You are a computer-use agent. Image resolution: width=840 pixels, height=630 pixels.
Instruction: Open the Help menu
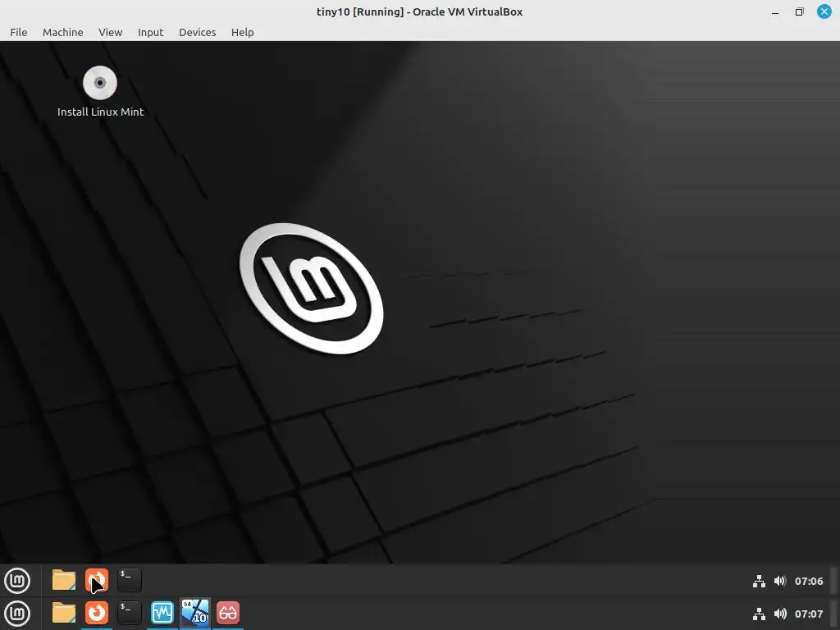pyautogui.click(x=242, y=32)
